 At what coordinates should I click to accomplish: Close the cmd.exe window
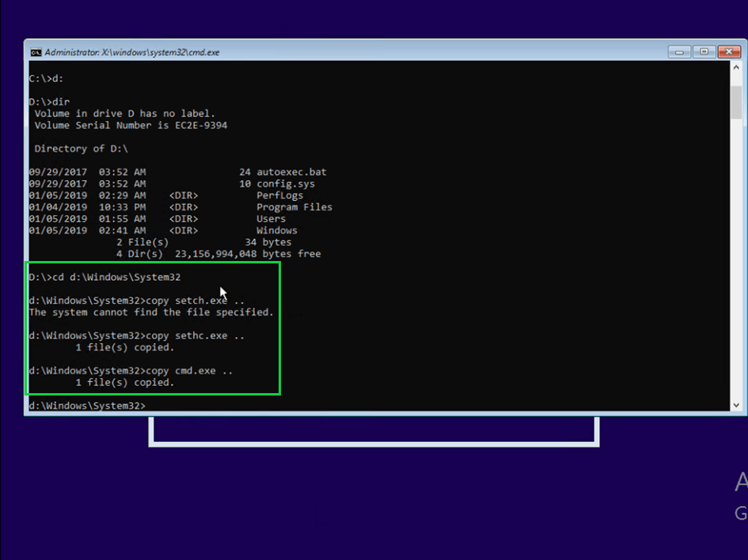tap(729, 52)
